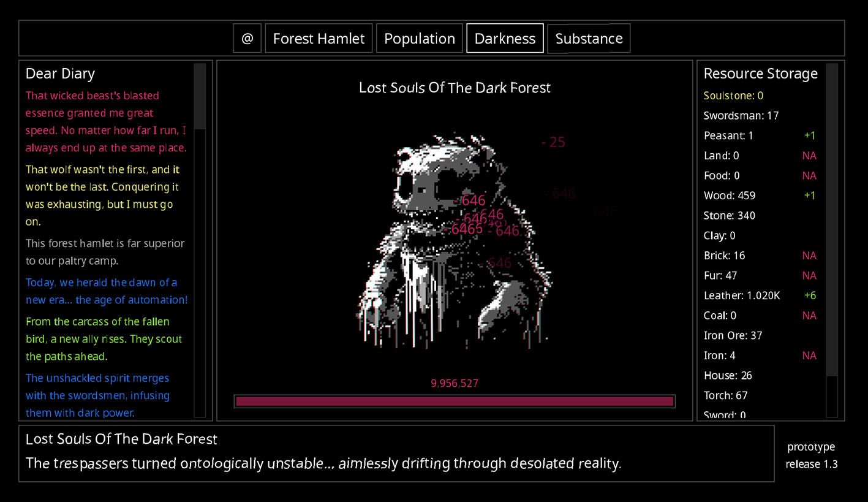Click the @ tab icon
The image size is (868, 502).
coord(247,39)
